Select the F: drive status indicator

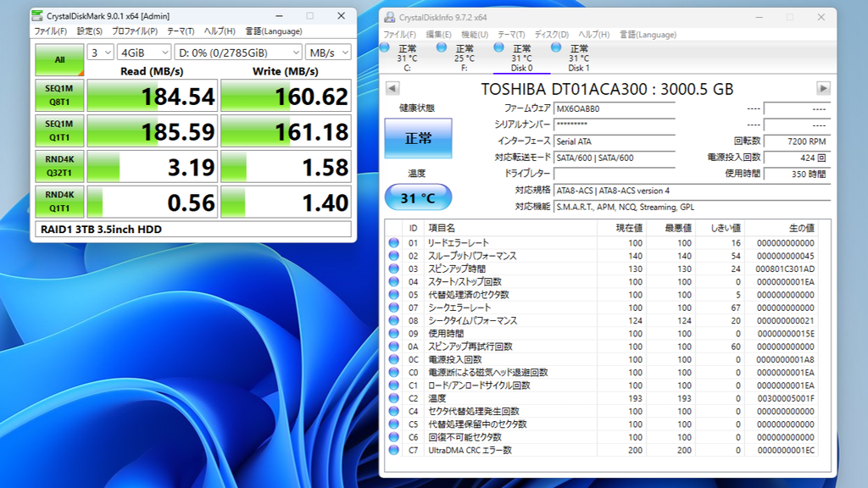tap(464, 58)
